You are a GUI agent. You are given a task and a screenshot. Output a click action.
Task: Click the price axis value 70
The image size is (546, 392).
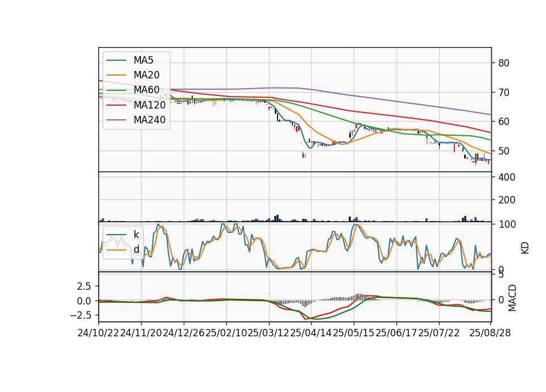(x=503, y=93)
